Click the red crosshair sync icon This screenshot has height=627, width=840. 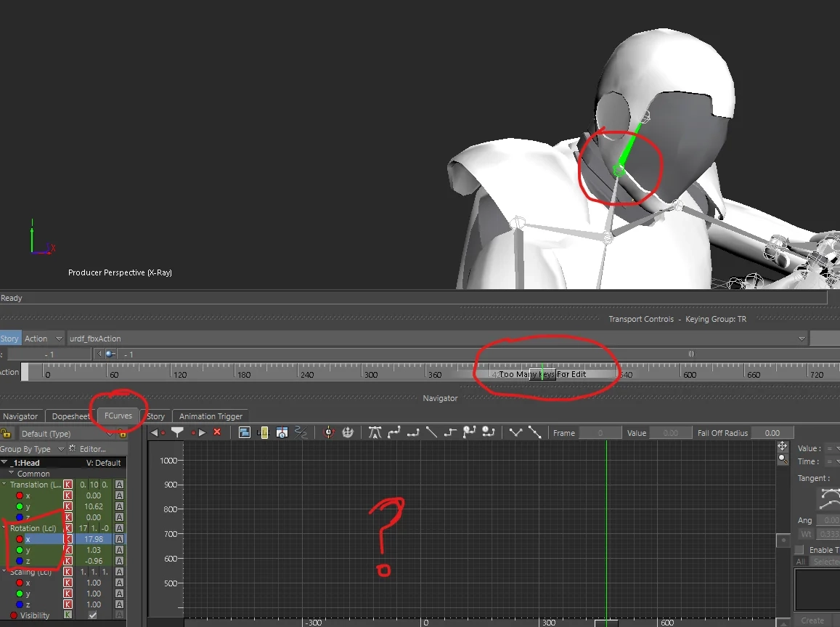pyautogui.click(x=329, y=432)
